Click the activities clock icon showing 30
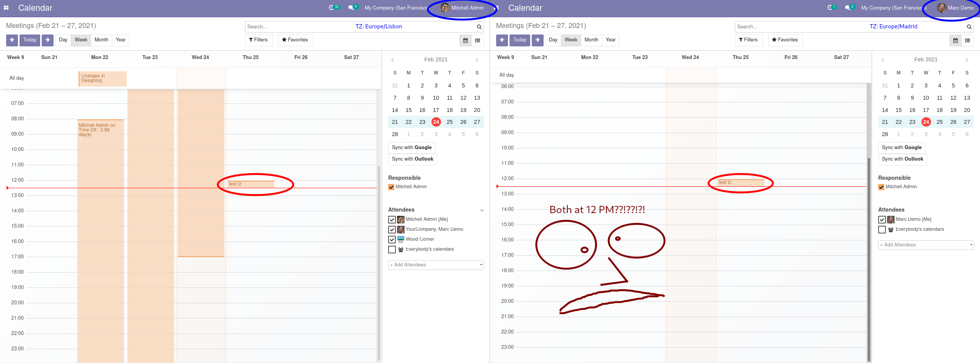Viewport: 980px width, 363px height. point(333,7)
